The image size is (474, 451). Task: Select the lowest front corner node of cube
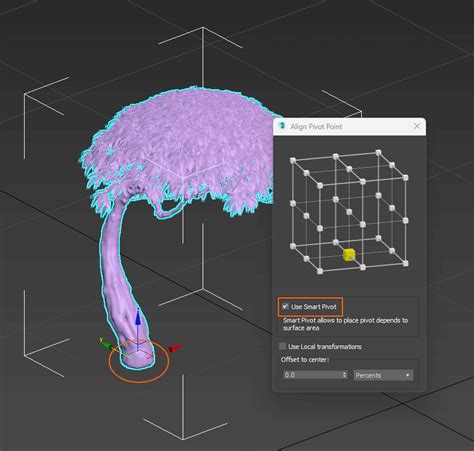(320, 271)
